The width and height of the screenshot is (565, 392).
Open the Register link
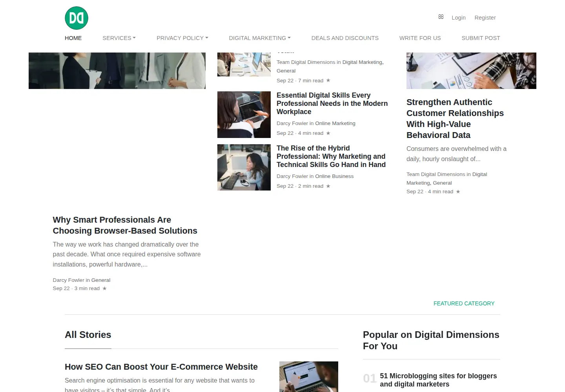pos(485,18)
